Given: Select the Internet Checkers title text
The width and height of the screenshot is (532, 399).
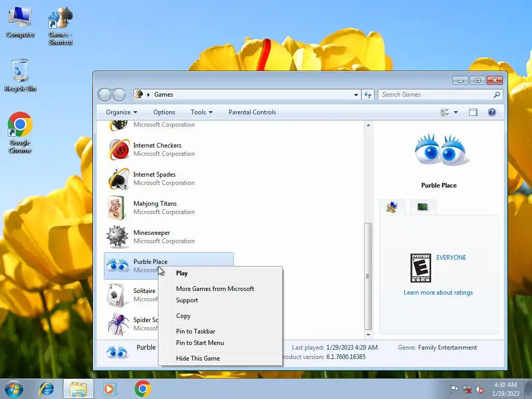Looking at the screenshot, I should 157,145.
